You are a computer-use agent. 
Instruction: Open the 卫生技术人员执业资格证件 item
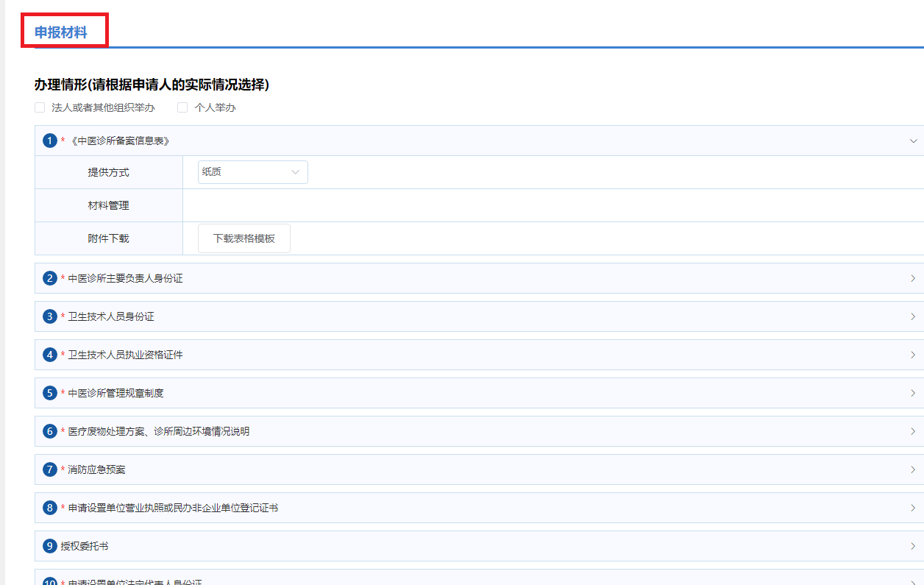coord(125,355)
